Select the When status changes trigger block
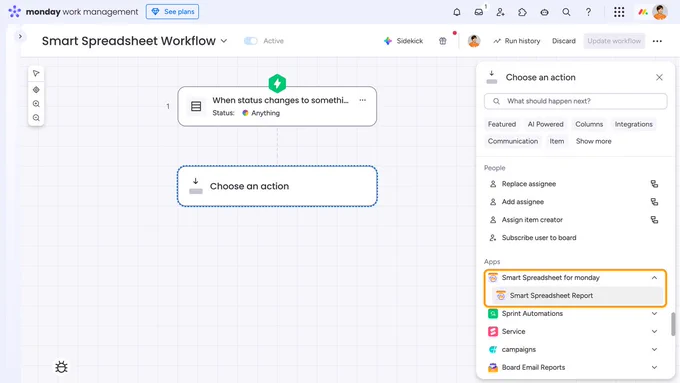The image size is (680, 383). point(277,106)
